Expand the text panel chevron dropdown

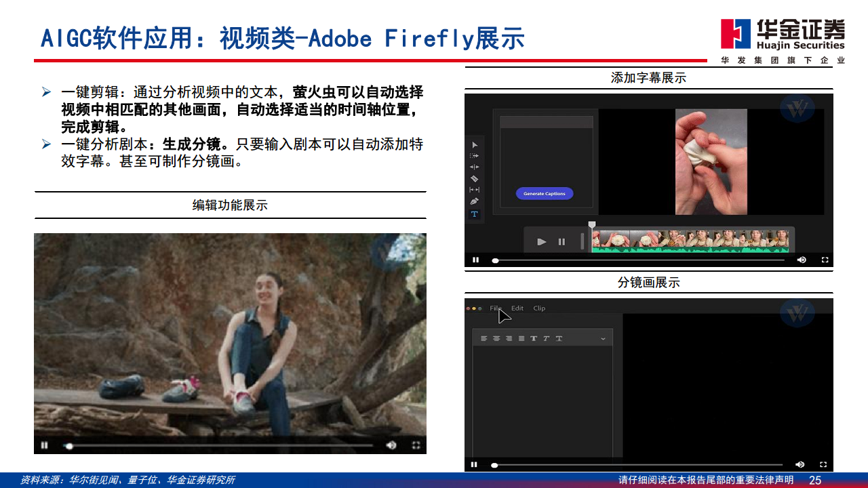tap(603, 338)
